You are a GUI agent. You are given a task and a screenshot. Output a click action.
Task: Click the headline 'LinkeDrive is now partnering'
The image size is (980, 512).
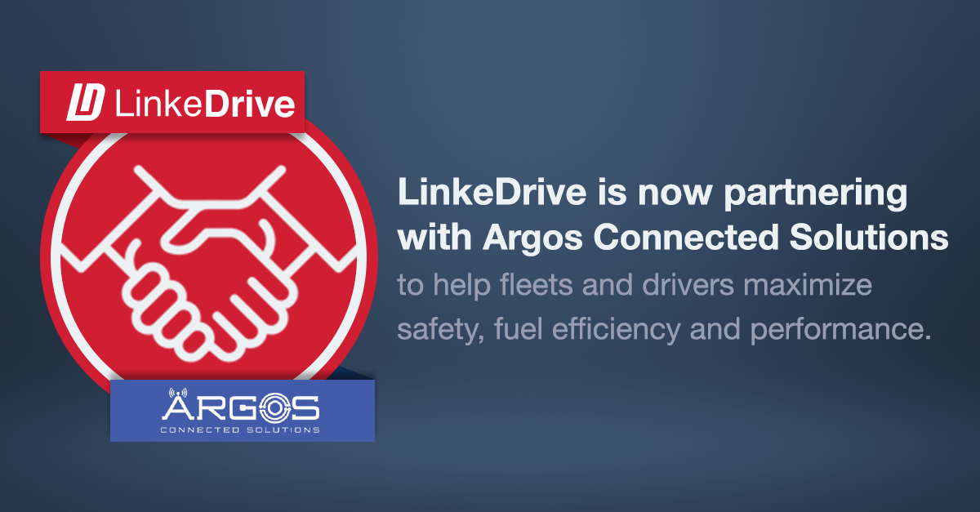click(x=652, y=194)
